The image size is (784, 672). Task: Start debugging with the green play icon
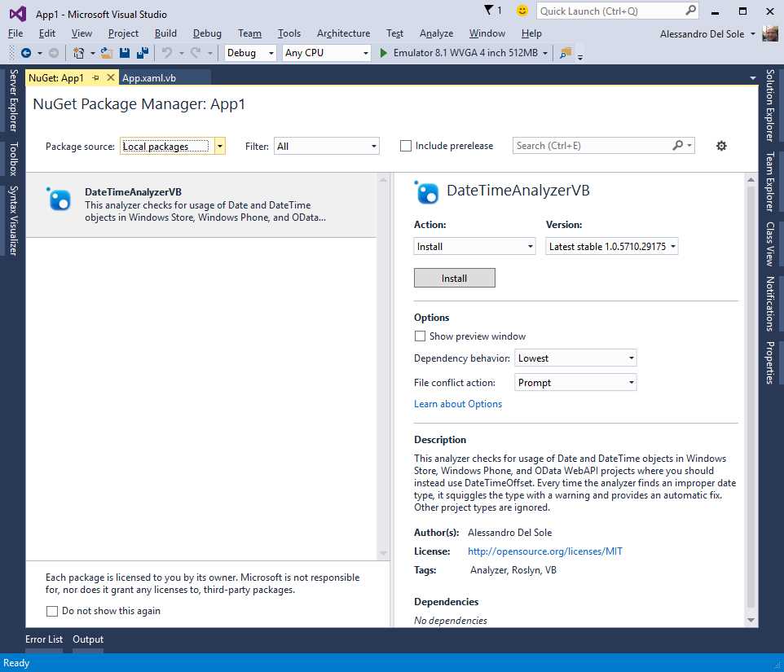coord(383,52)
